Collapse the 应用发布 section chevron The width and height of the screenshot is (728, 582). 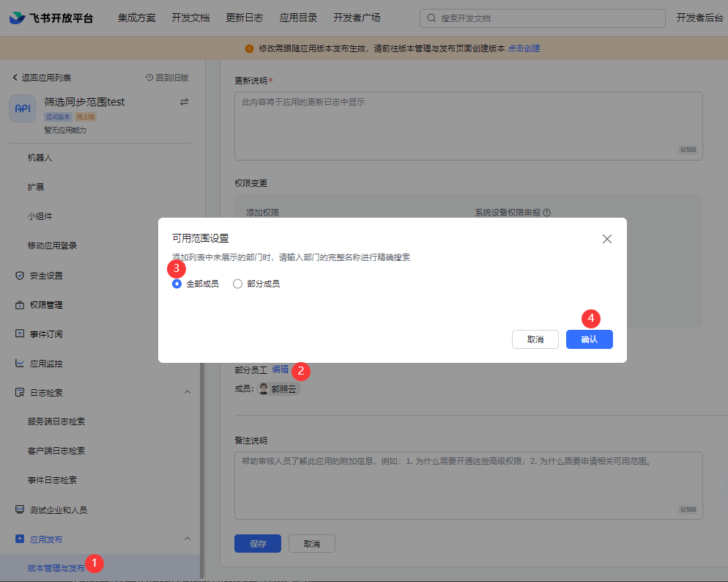[x=187, y=539]
